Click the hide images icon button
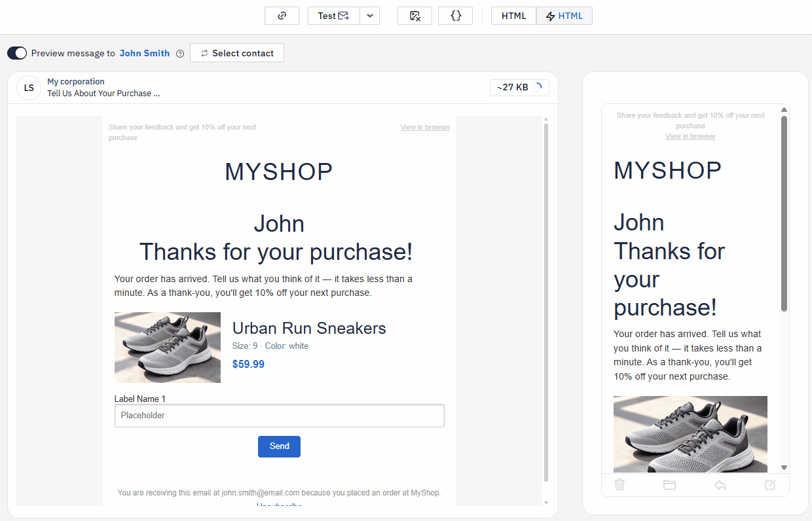Viewport: 812px width, 521px height. pos(415,16)
